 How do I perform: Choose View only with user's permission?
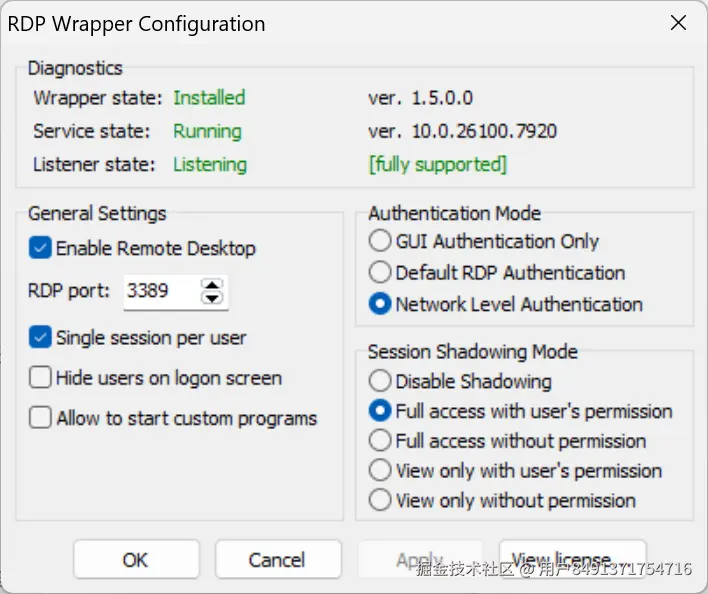[380, 470]
